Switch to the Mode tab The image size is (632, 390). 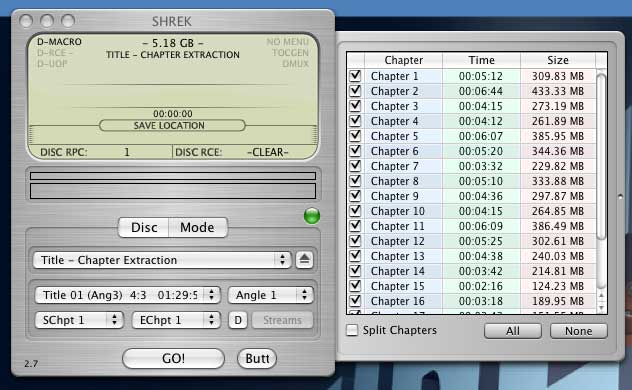pos(198,228)
